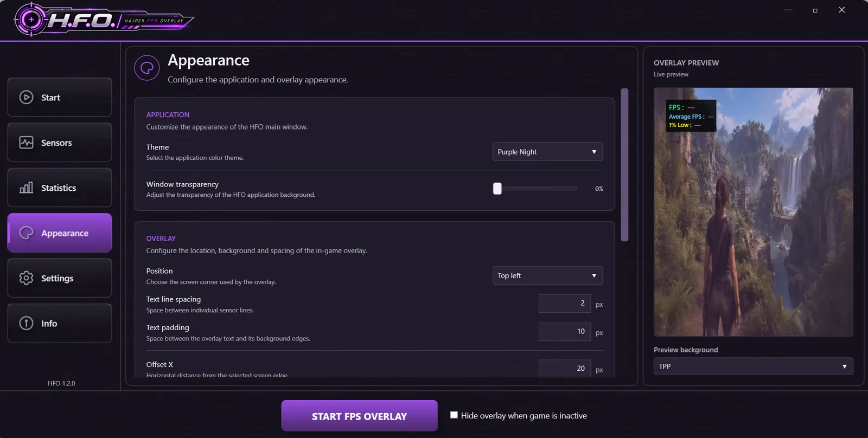
Task: Click the HFO logo in title bar
Action: (x=103, y=20)
